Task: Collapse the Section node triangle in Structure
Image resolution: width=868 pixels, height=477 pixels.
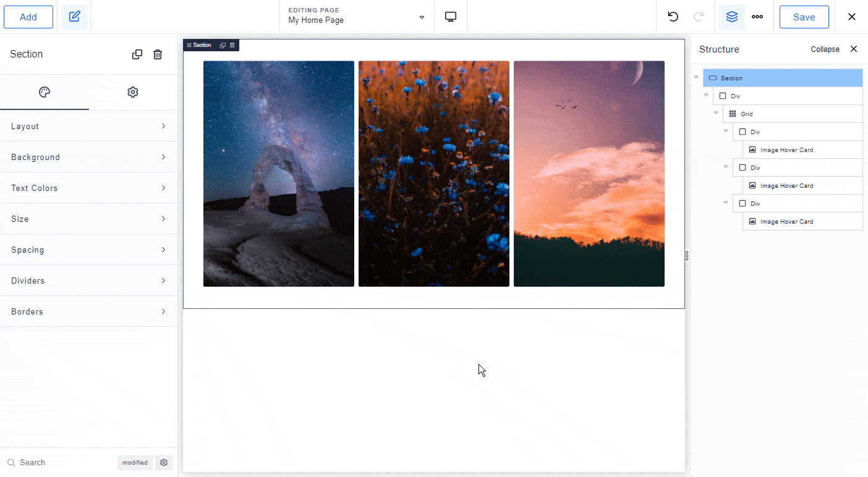Action: click(x=696, y=77)
